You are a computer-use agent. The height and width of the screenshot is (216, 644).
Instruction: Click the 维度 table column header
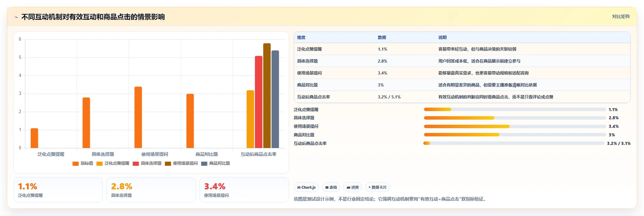(x=301, y=38)
